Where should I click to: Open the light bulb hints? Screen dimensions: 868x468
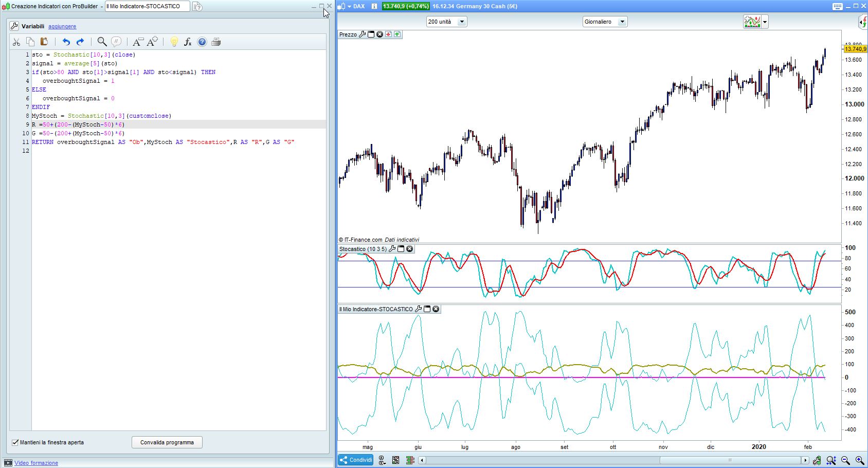(174, 42)
